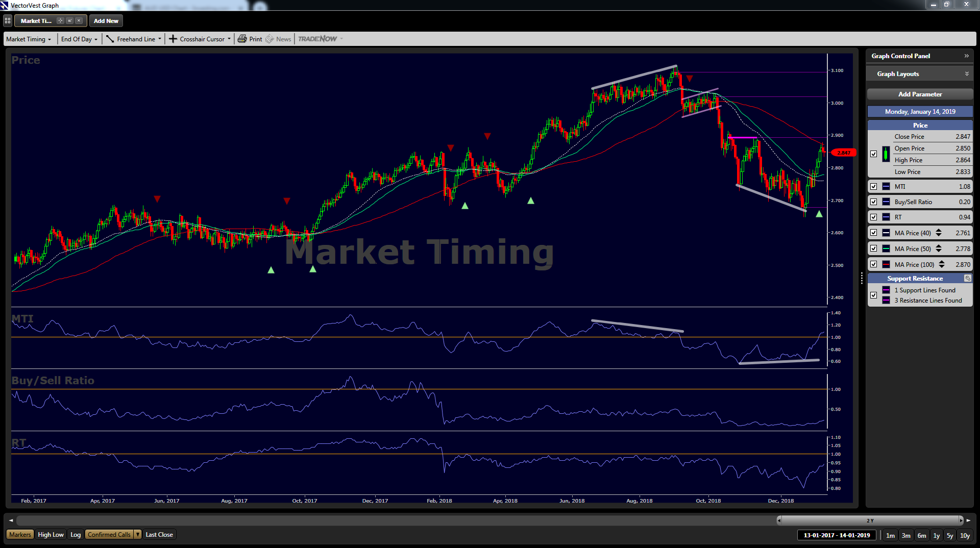Toggle the Confirmed Calls button
Image resolution: width=980 pixels, height=548 pixels.
[x=109, y=535]
